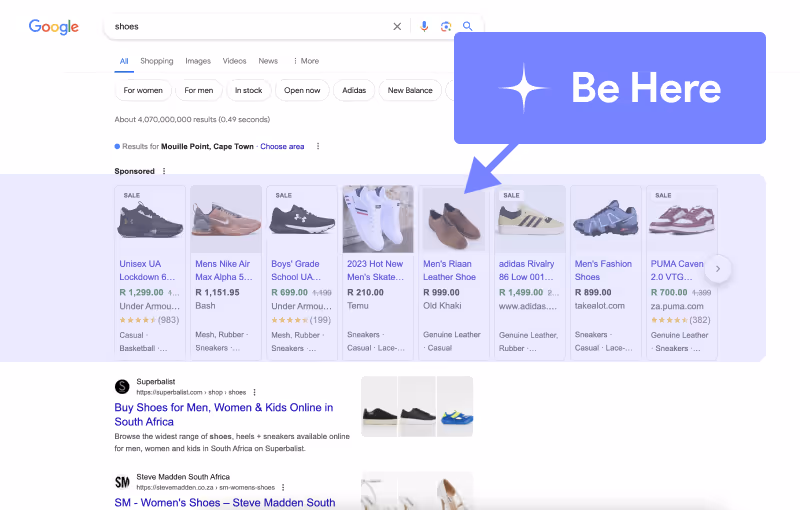The height and width of the screenshot is (510, 800).
Task: Click the R 210.00 price text
Action: coord(365,293)
